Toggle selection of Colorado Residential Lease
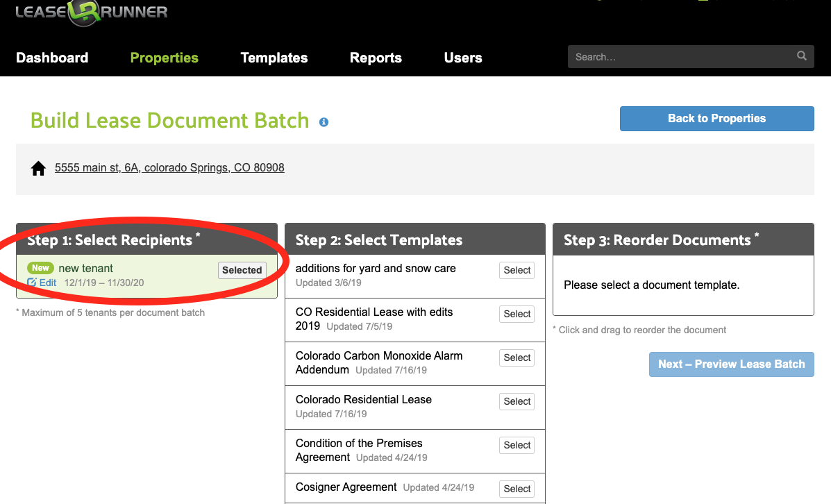This screenshot has width=831, height=504. coord(517,401)
